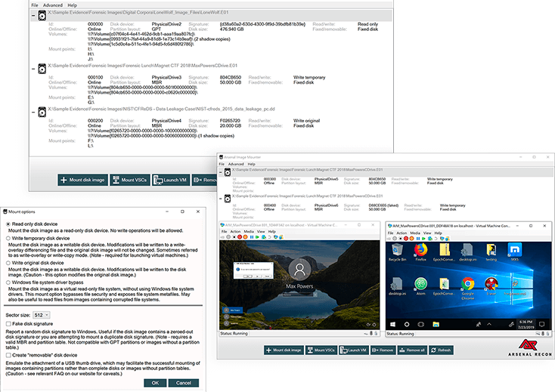Collapse second disk entry in front Arsenal window
Screen dimensions: 555x392
[221, 199]
